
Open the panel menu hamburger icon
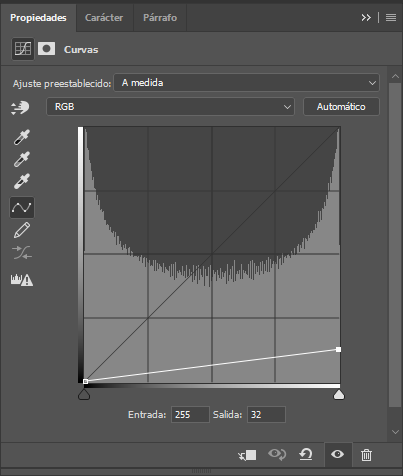391,17
